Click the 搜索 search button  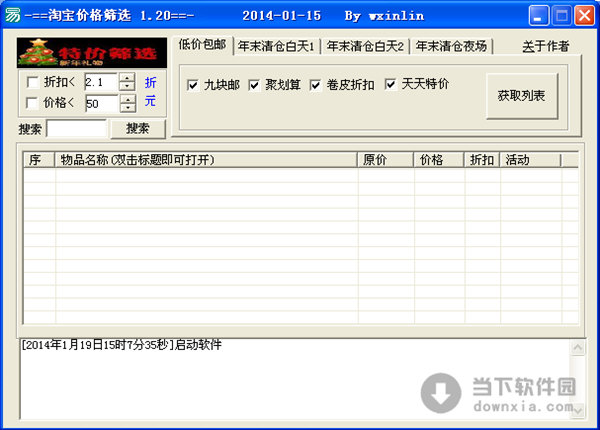138,129
